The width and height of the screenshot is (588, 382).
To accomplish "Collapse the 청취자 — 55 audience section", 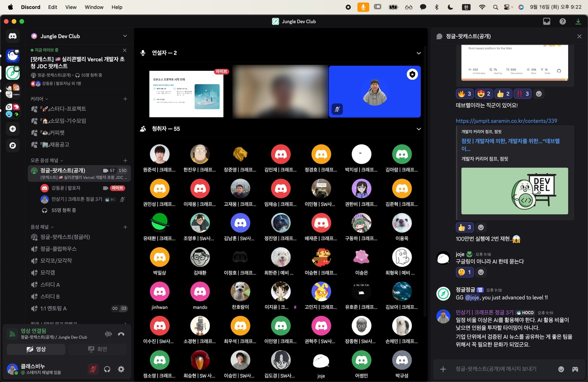I will (x=419, y=129).
